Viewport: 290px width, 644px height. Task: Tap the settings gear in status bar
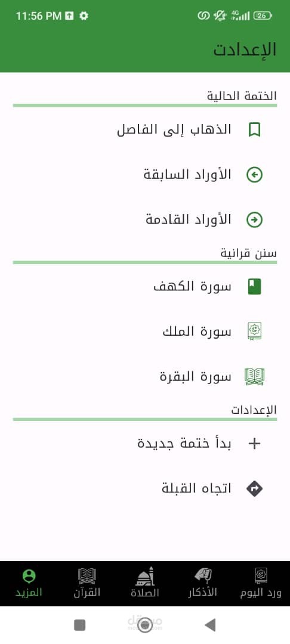pos(84,16)
